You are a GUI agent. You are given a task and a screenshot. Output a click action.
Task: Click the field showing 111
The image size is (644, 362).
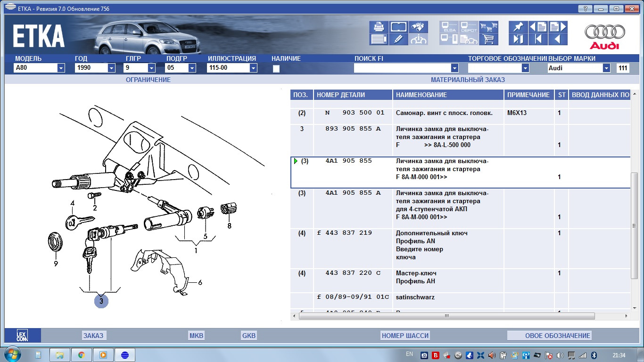pyautogui.click(x=623, y=68)
